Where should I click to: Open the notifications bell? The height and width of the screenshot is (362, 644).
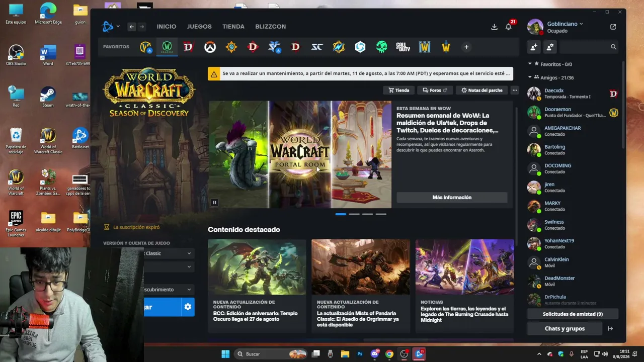509,27
